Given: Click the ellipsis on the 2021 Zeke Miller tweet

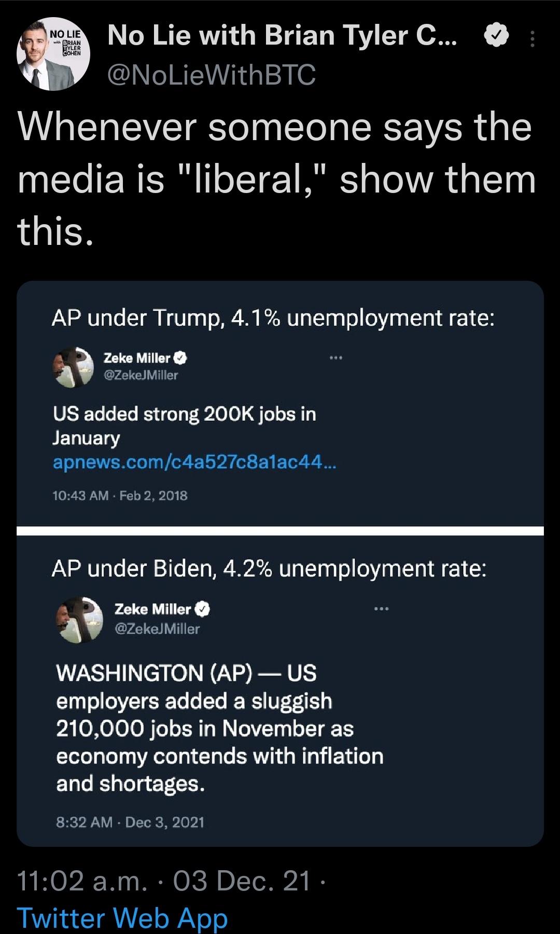Looking at the screenshot, I should tap(381, 608).
